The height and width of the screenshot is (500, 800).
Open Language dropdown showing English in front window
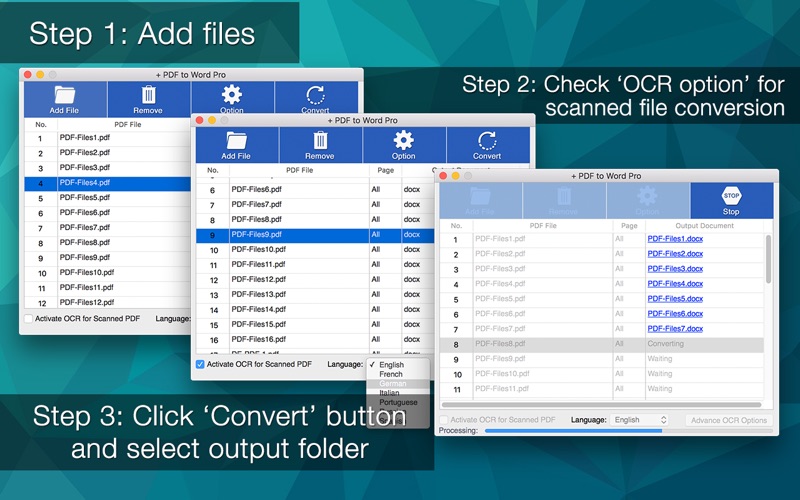[640, 420]
